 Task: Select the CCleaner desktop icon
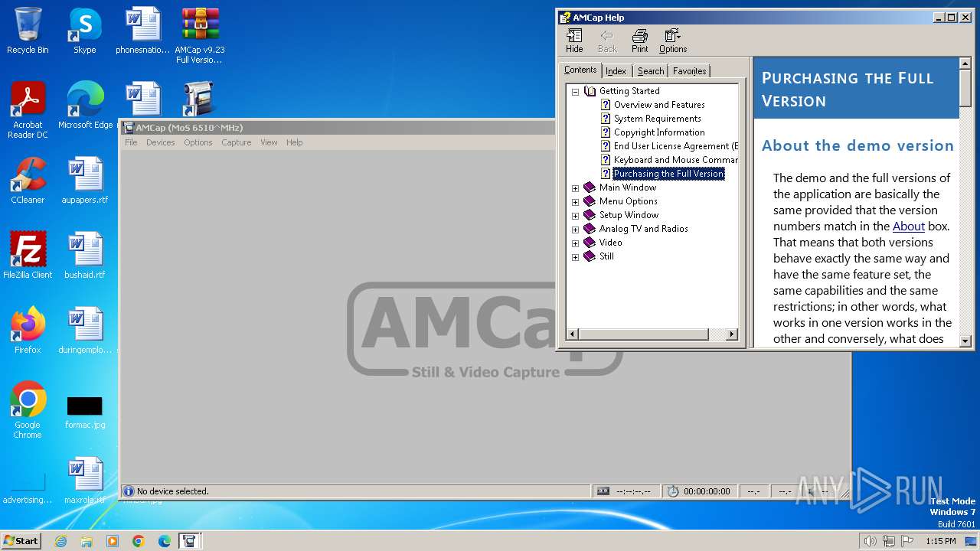point(28,180)
